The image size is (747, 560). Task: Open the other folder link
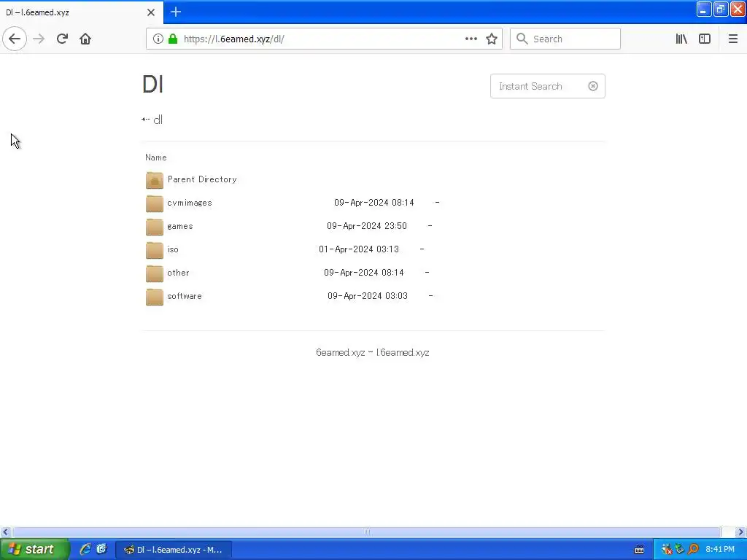coord(178,273)
